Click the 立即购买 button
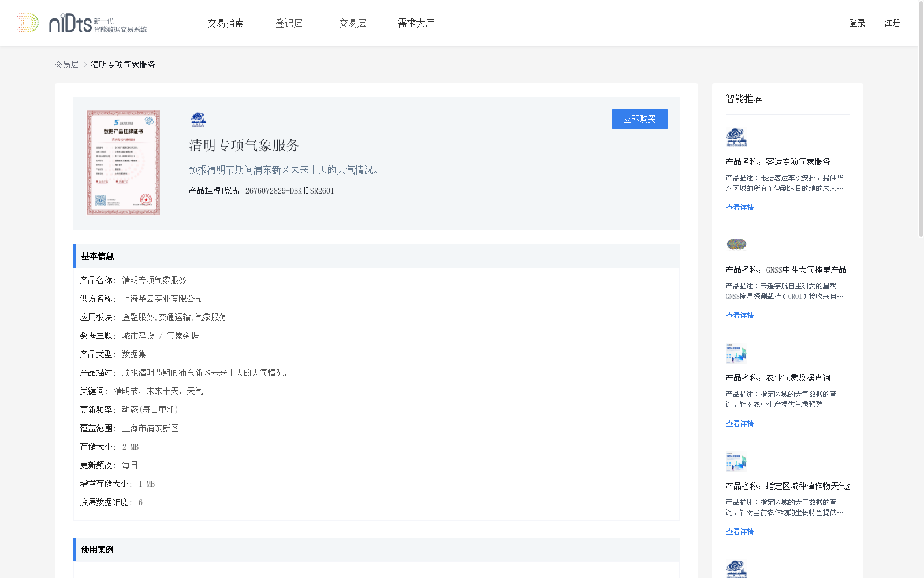 pos(640,119)
